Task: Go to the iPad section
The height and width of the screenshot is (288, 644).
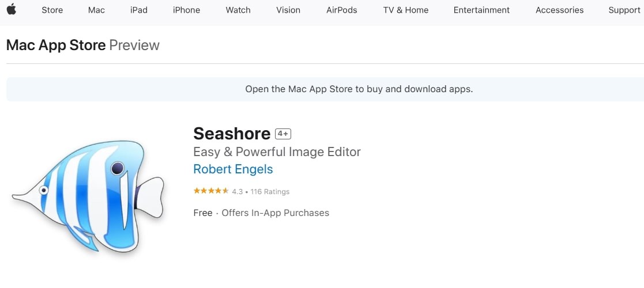Action: [x=139, y=10]
